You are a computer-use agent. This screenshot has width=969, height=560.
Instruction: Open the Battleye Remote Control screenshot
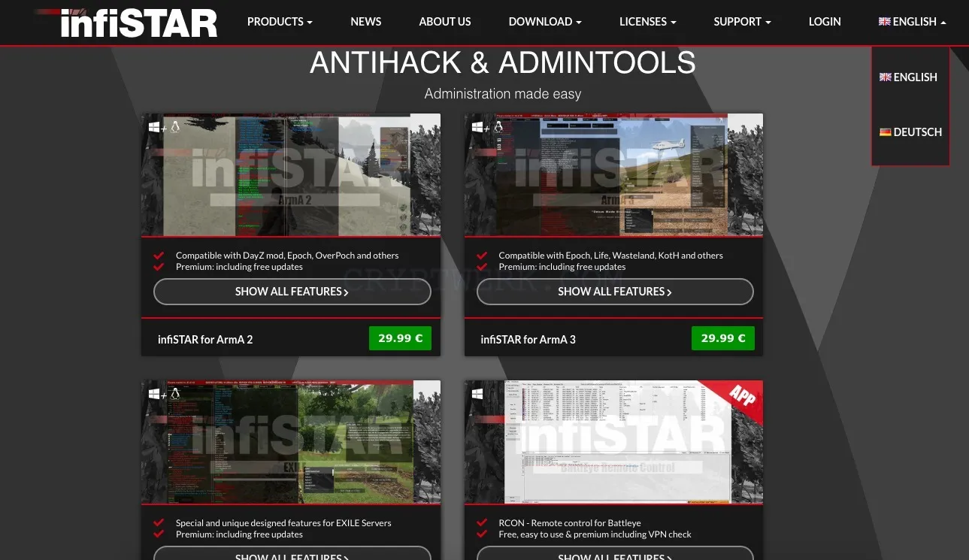point(613,442)
